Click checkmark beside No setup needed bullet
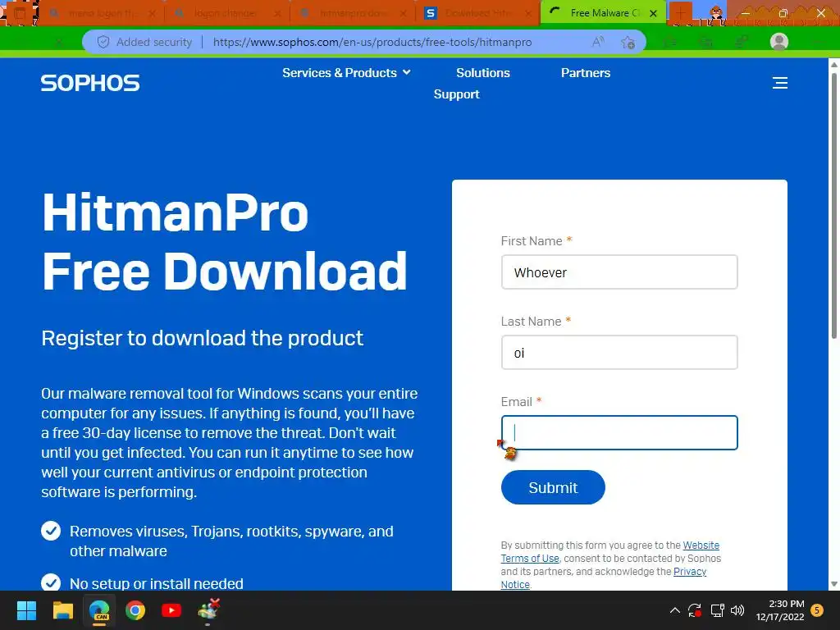Image resolution: width=840 pixels, height=630 pixels. coord(51,582)
